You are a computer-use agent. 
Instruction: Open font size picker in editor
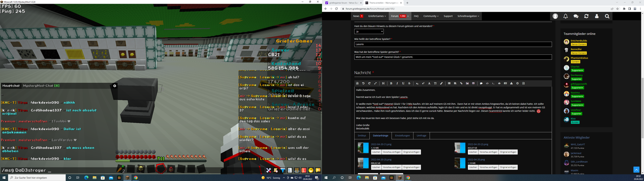[435, 83]
